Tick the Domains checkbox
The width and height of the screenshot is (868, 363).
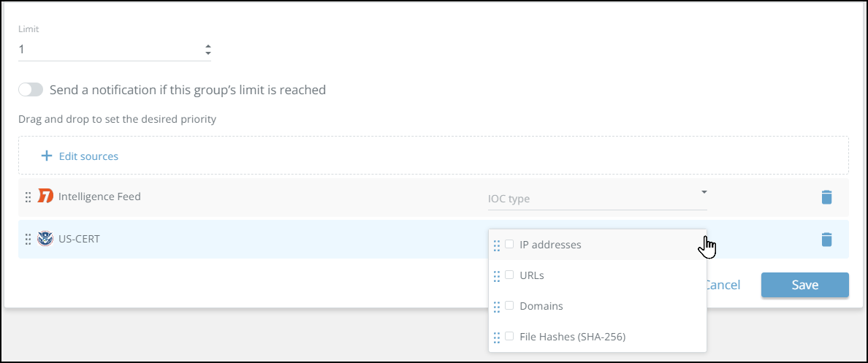tap(509, 306)
